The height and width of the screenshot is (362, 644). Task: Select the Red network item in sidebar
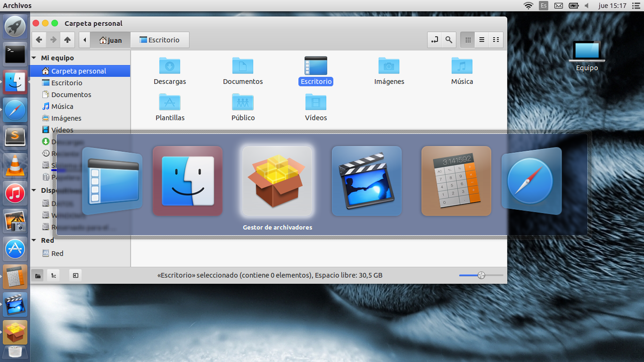80,254
